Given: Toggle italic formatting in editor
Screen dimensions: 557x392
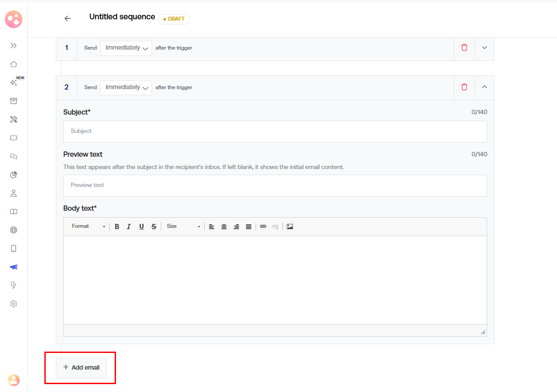Looking at the screenshot, I should pos(129,227).
